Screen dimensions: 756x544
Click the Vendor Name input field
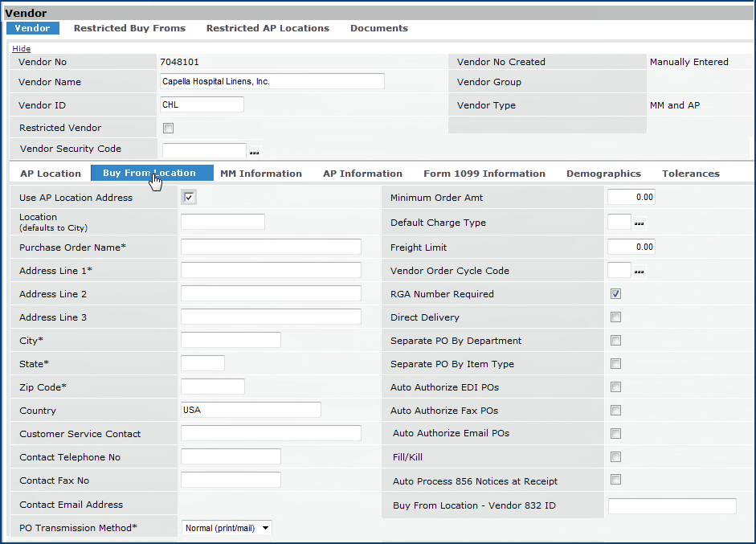click(x=272, y=81)
